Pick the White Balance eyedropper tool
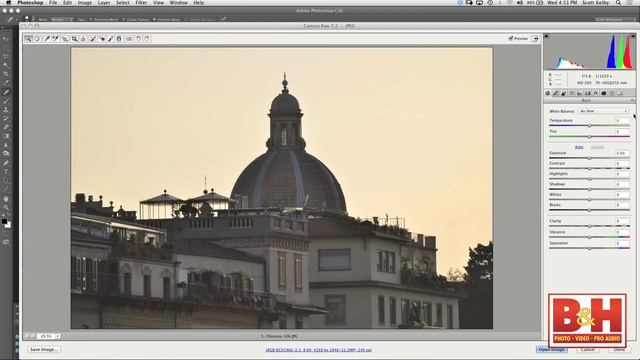Viewport: 640px width, 360px height. 47,39
